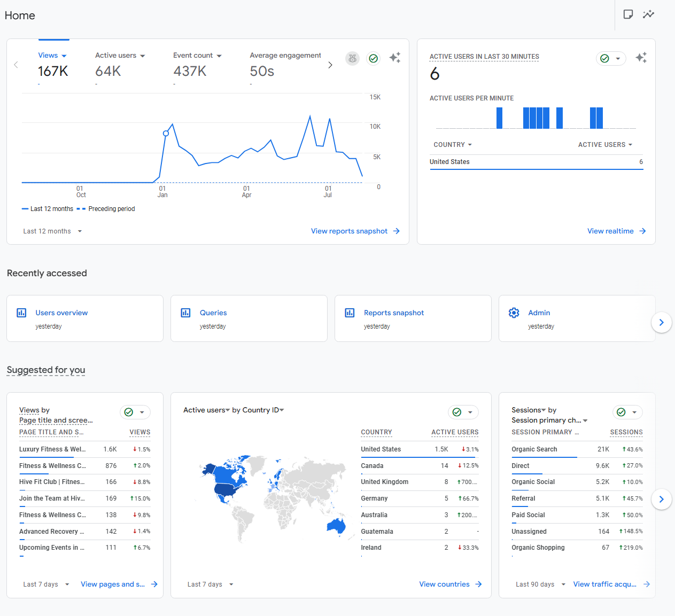The image size is (675, 616).
Task: Open COUNTRY dimension dropdown in realtime card
Action: pyautogui.click(x=453, y=145)
